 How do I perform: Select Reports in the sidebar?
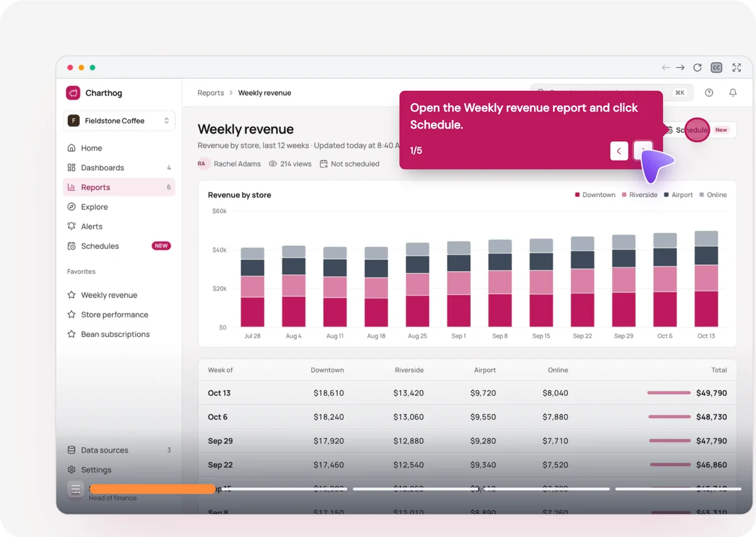point(119,187)
